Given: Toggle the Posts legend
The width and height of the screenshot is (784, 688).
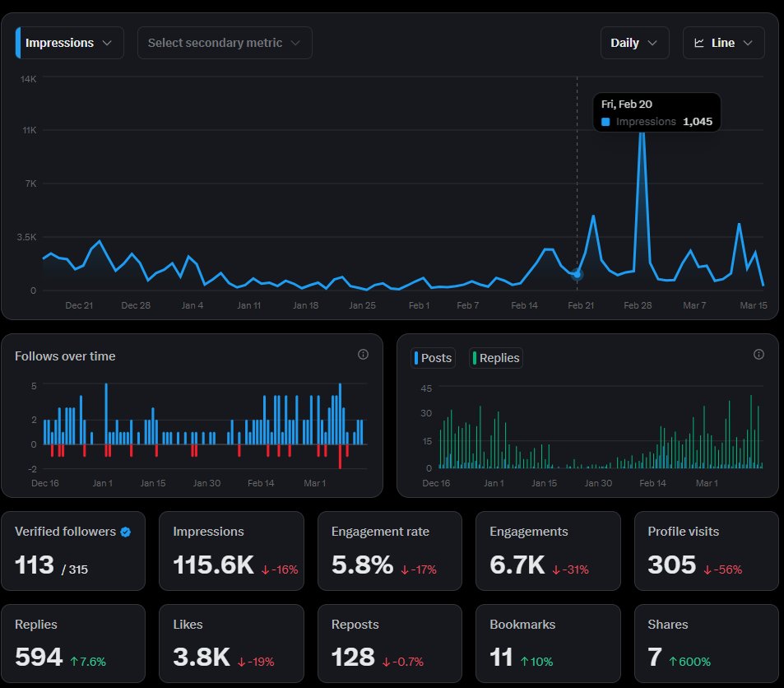Looking at the screenshot, I should (434, 357).
